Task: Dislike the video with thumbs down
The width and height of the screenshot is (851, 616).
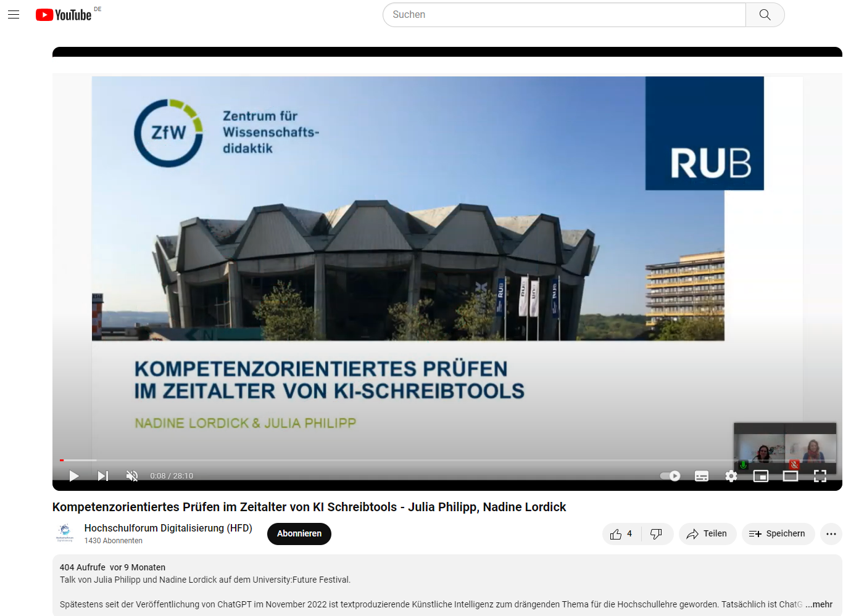Action: [x=657, y=534]
